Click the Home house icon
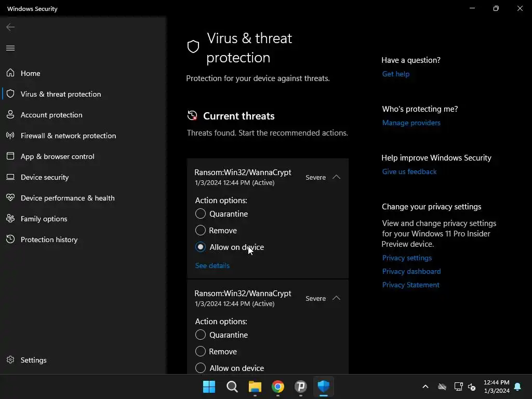The image size is (532, 399). tap(10, 73)
